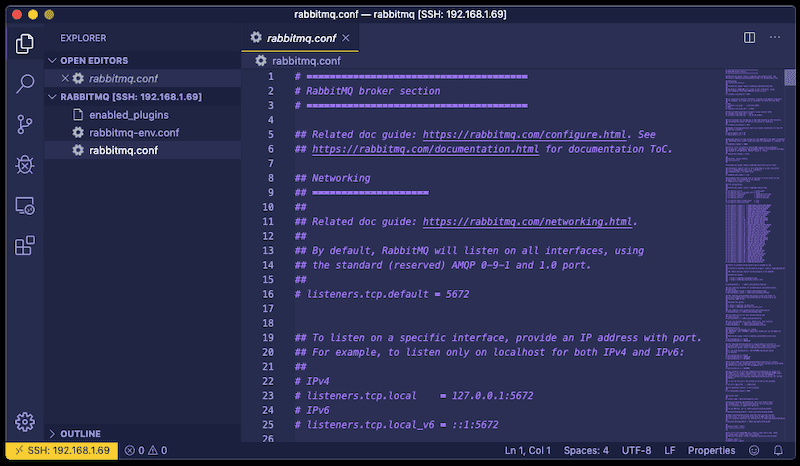Click Properties language mode

(711, 450)
